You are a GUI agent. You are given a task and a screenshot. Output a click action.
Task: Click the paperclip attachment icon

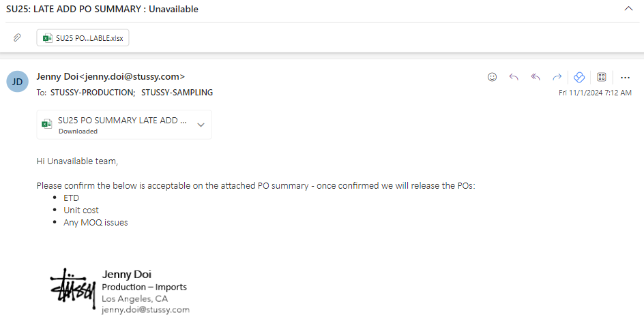[x=17, y=37]
